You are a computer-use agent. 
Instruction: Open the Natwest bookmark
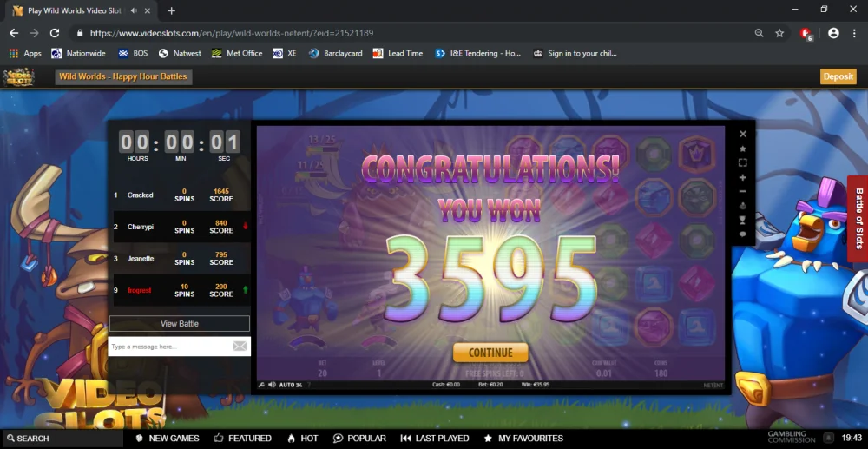click(180, 54)
